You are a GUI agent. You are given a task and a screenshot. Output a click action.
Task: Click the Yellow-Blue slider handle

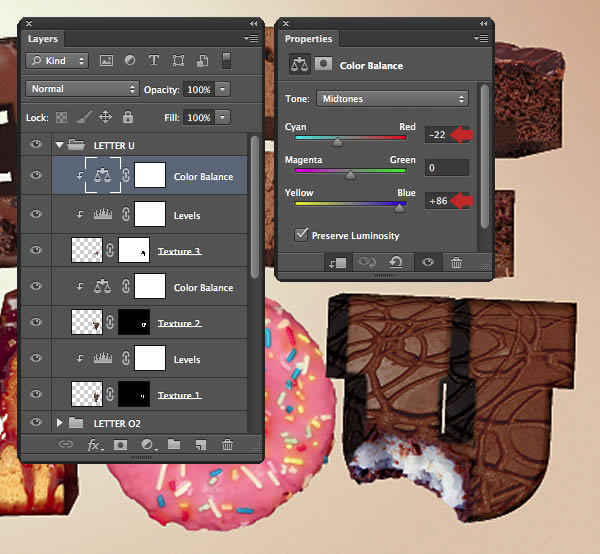pyautogui.click(x=399, y=208)
